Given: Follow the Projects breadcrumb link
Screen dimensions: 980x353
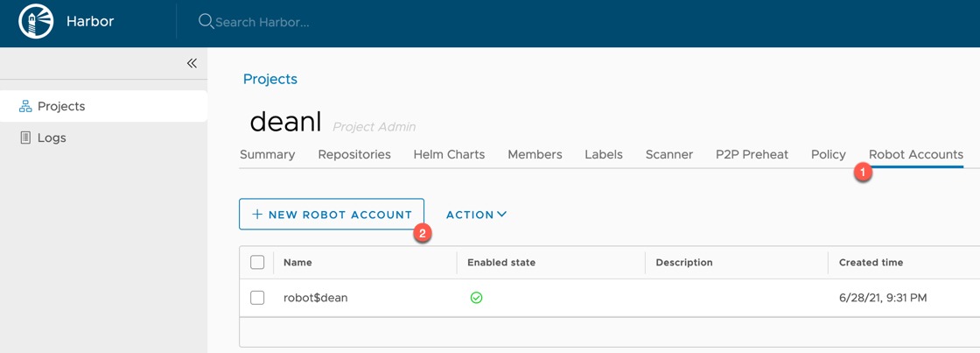Looking at the screenshot, I should coord(270,80).
